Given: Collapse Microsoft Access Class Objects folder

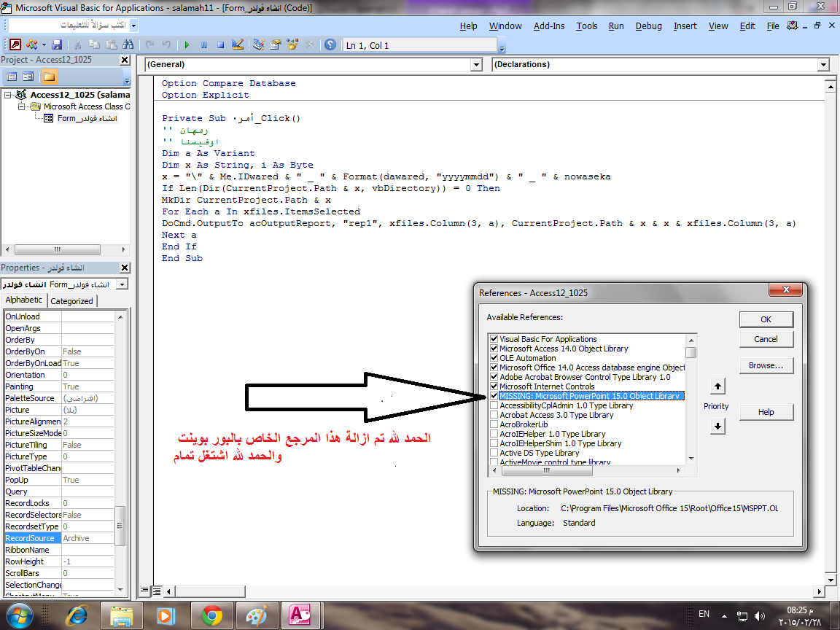Looking at the screenshot, I should (21, 106).
